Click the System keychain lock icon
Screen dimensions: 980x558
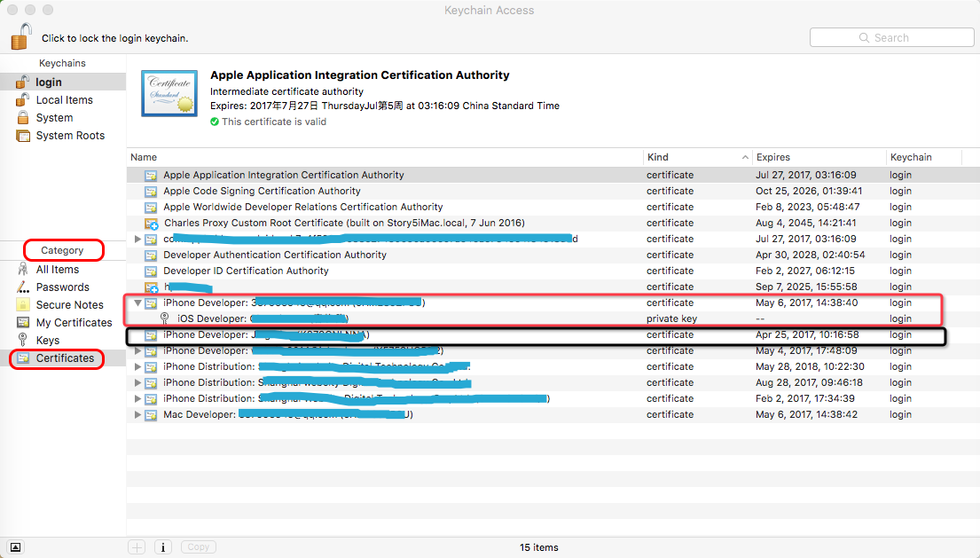[22, 117]
